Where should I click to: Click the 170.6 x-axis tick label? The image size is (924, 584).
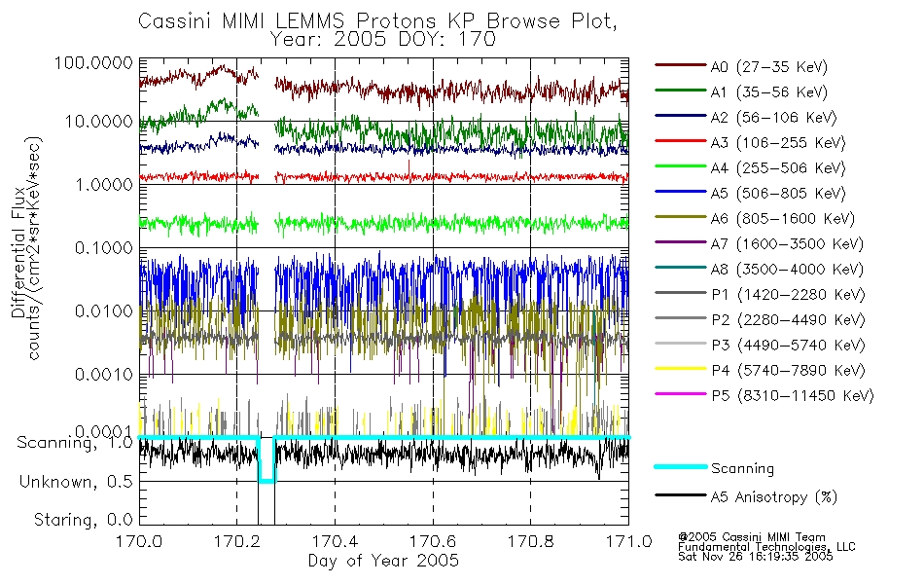433,541
